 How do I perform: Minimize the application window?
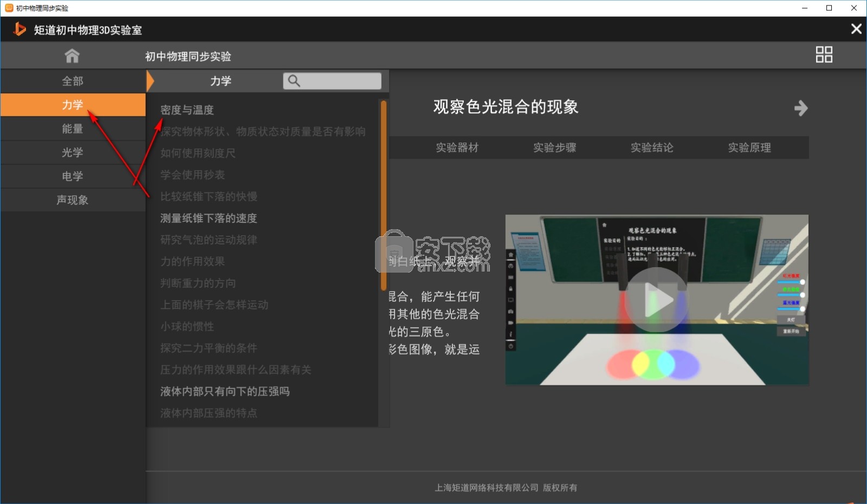805,8
